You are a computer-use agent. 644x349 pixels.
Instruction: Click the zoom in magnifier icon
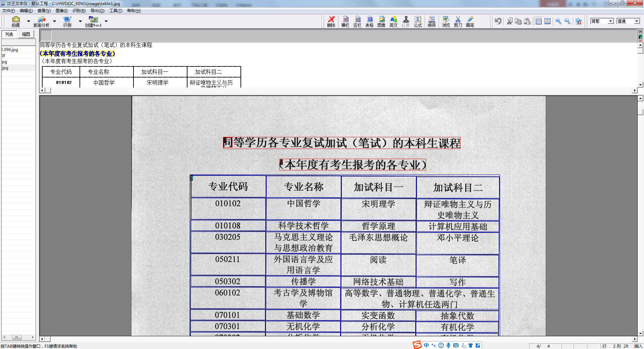click(559, 21)
